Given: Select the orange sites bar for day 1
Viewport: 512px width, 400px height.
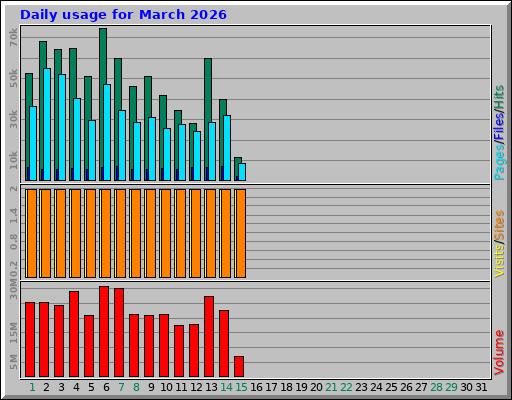Looking at the screenshot, I should (x=32, y=233).
